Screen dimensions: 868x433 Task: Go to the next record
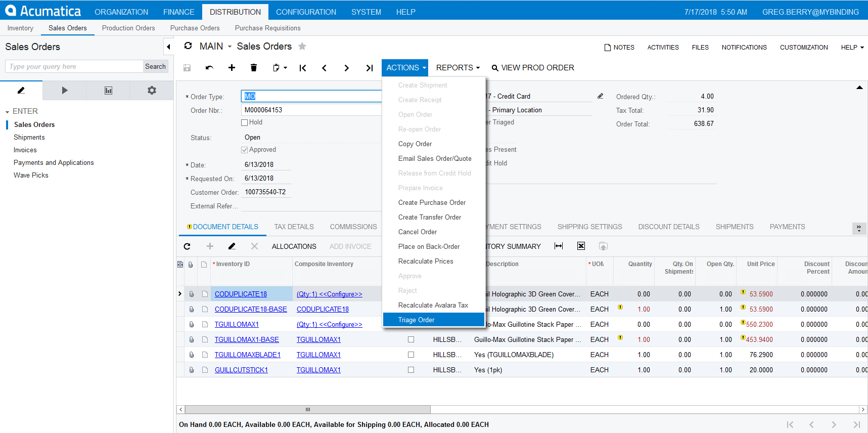click(346, 68)
